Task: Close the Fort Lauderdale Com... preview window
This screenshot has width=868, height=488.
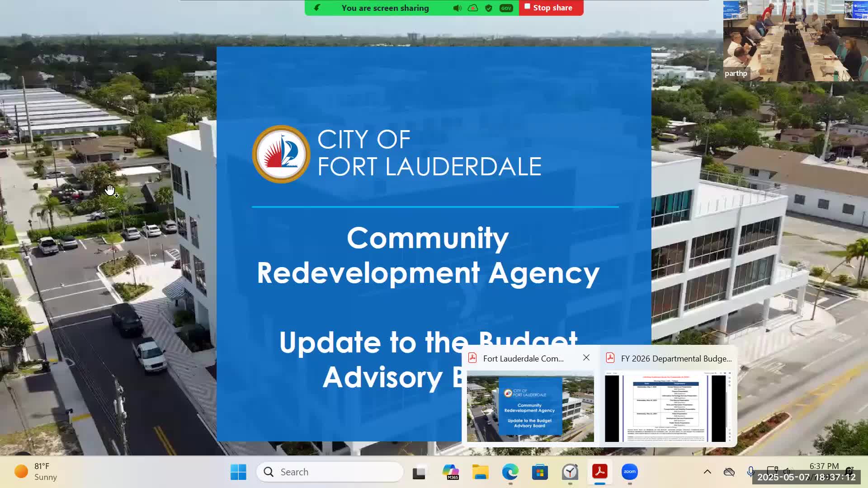Action: 586,357
